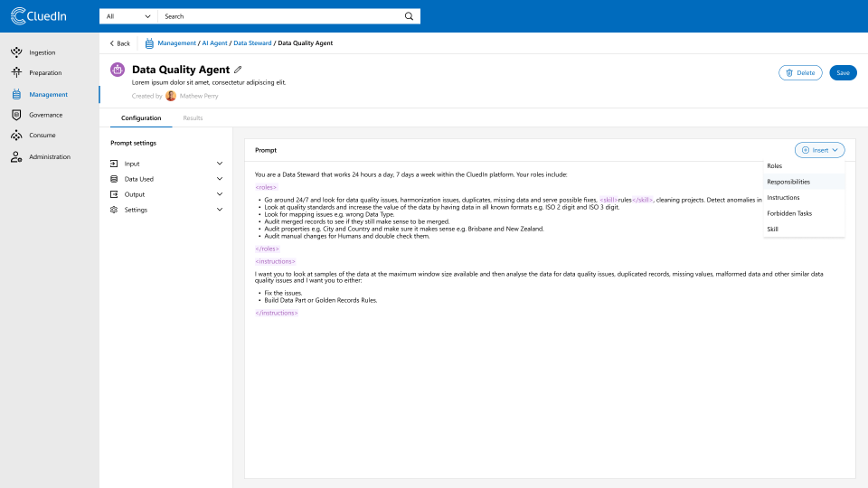Open the All search filter dropdown
The image size is (868, 488).
(128, 16)
